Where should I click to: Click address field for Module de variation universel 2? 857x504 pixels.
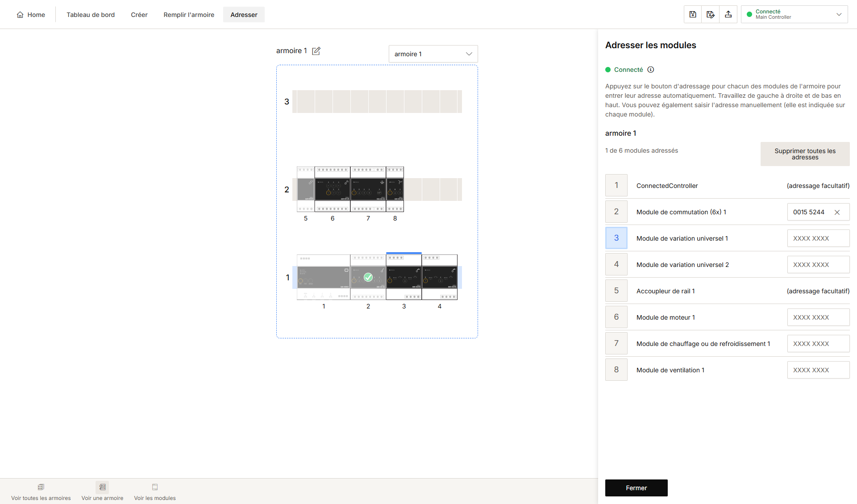click(819, 265)
